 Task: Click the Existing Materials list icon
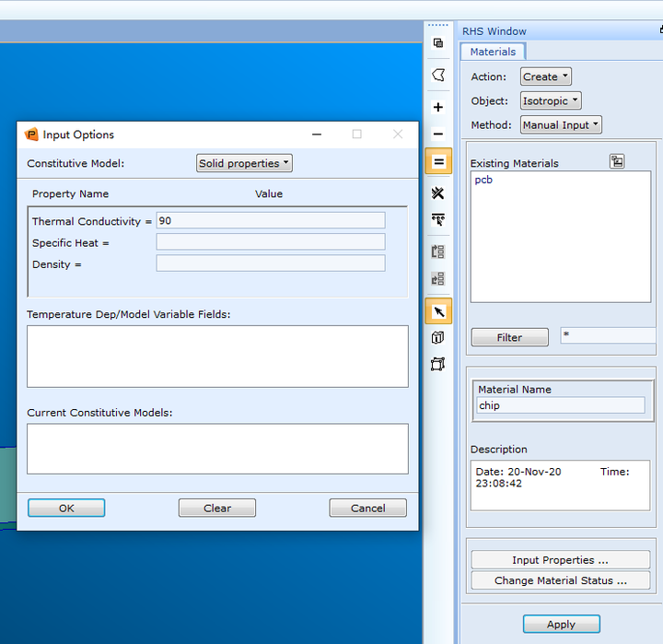617,161
